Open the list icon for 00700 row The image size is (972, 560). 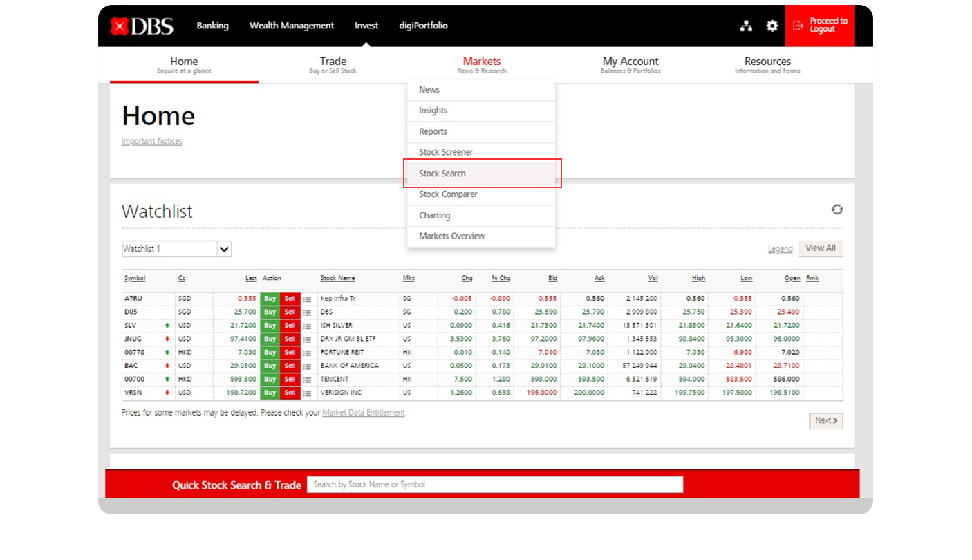(307, 380)
